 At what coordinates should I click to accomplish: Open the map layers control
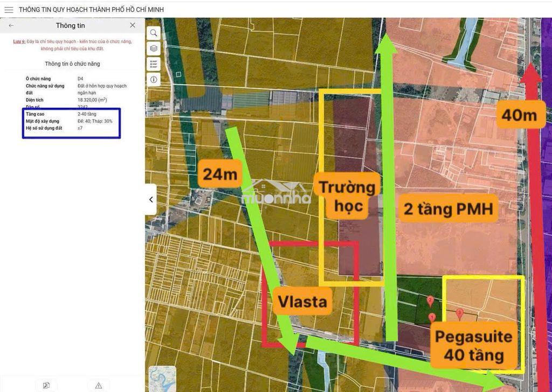point(154,48)
